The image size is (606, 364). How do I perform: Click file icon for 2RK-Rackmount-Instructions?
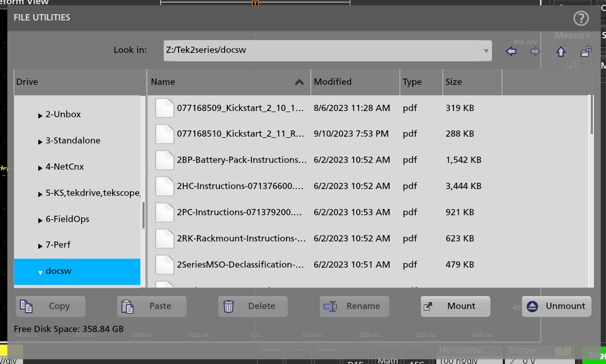(164, 238)
